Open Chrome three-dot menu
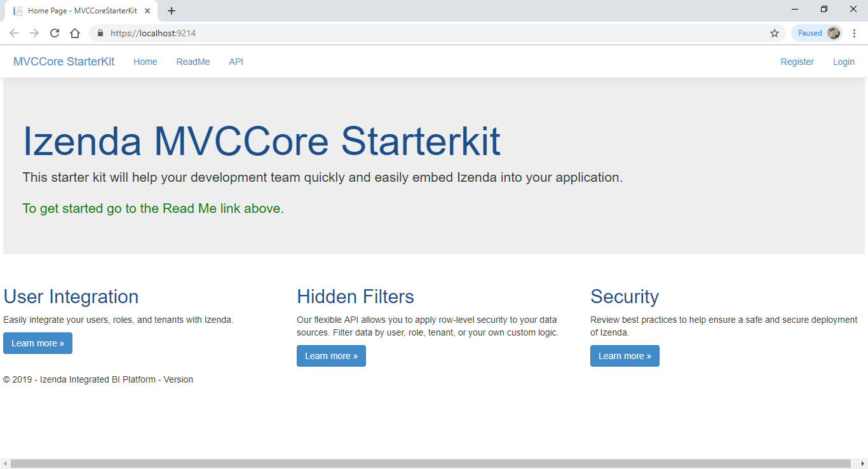Screen dimensions: 868x469 click(x=855, y=33)
